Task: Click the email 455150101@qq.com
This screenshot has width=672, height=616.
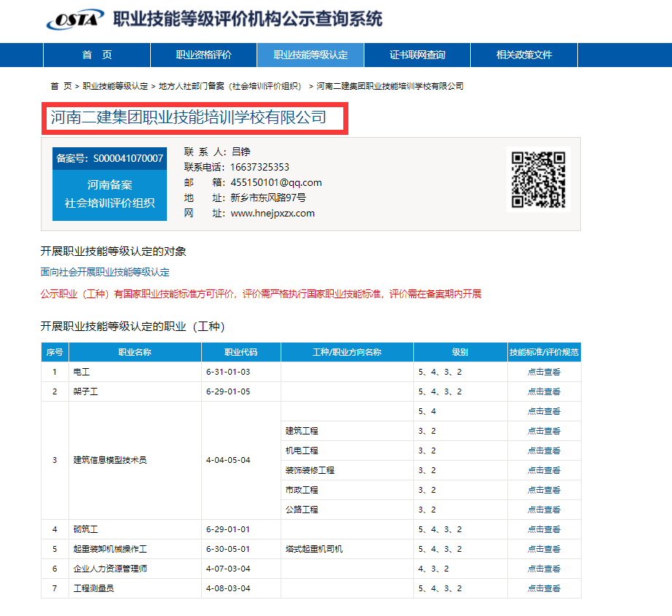Action: pyautogui.click(x=276, y=182)
